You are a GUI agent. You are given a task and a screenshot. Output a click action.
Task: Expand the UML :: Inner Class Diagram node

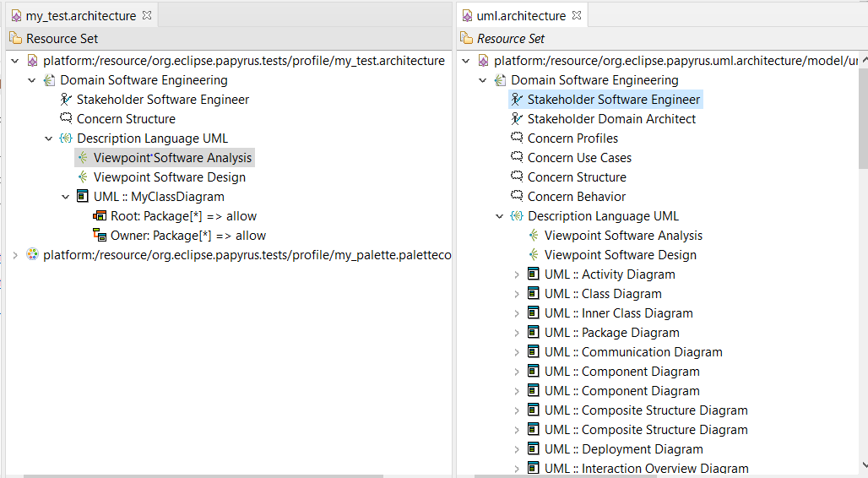517,313
